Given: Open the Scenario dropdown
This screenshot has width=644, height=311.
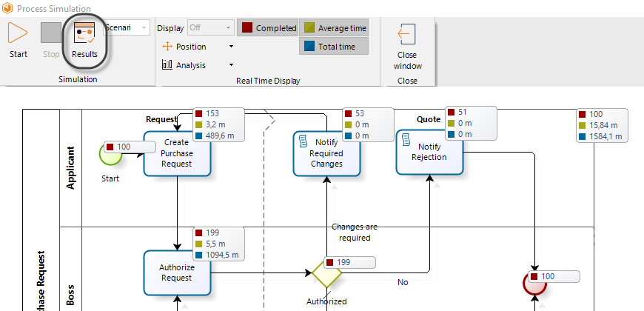Looking at the screenshot, I should coord(126,28).
